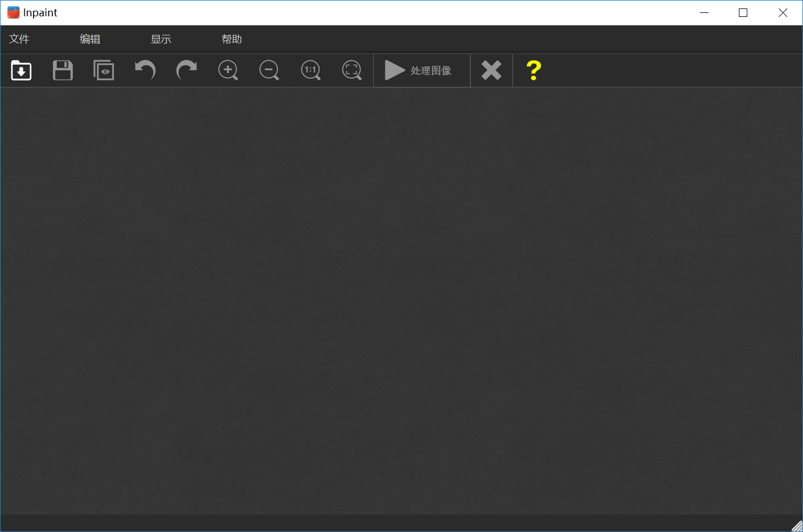
Task: Click the save floppy disk icon
Action: [x=63, y=70]
